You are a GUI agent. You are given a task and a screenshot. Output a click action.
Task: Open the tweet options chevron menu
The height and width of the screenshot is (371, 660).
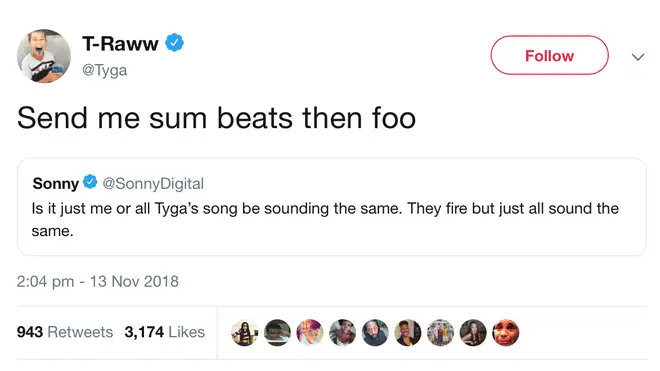click(638, 57)
